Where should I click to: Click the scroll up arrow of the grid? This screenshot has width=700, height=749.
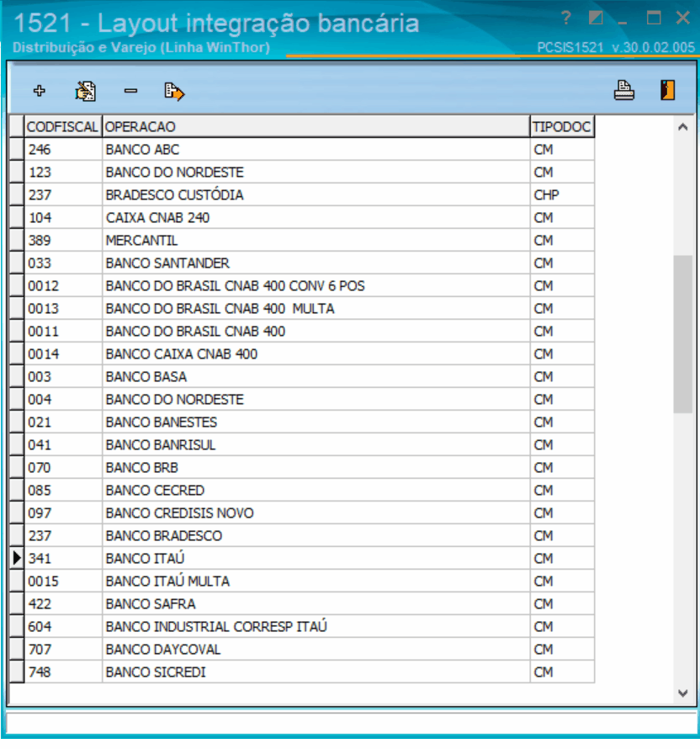point(683,127)
